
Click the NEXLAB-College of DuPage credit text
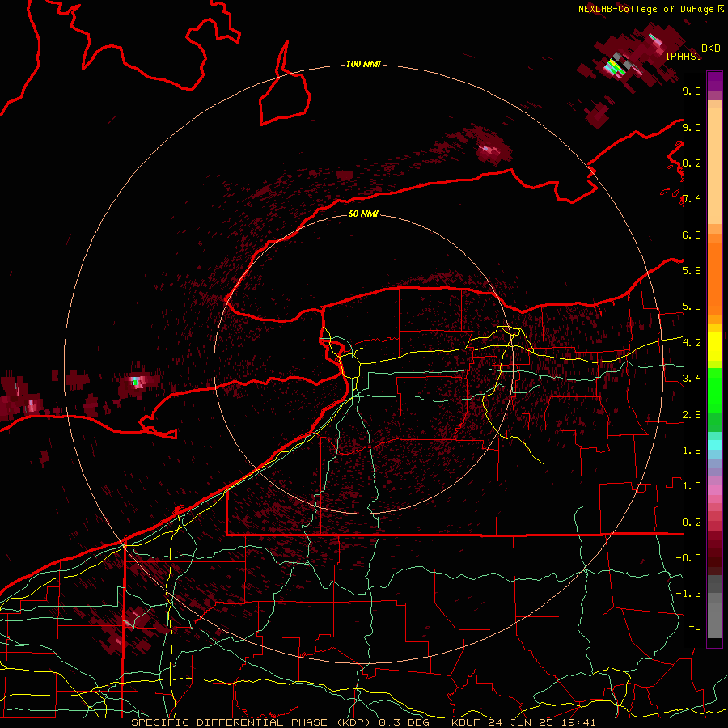pos(650,9)
